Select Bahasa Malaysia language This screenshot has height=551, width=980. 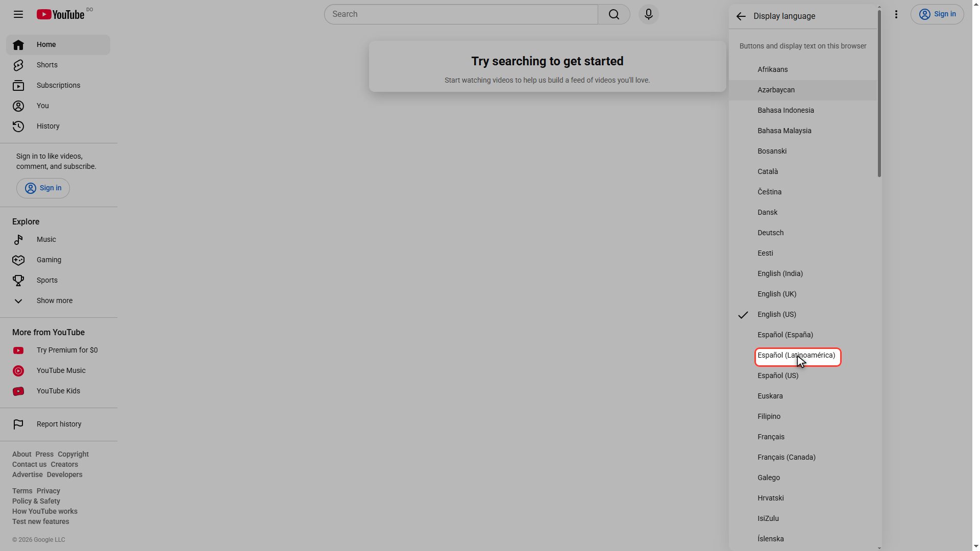coord(803,131)
